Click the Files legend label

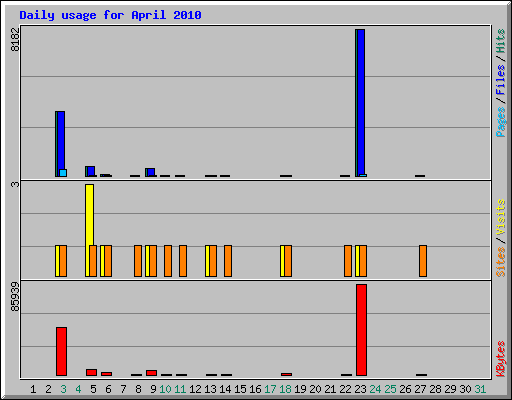(501, 80)
